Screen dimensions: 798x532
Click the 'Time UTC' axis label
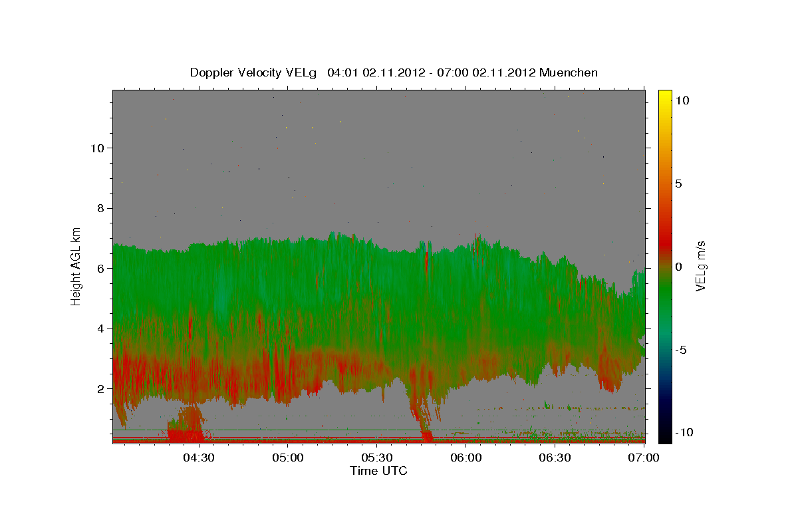tap(378, 471)
